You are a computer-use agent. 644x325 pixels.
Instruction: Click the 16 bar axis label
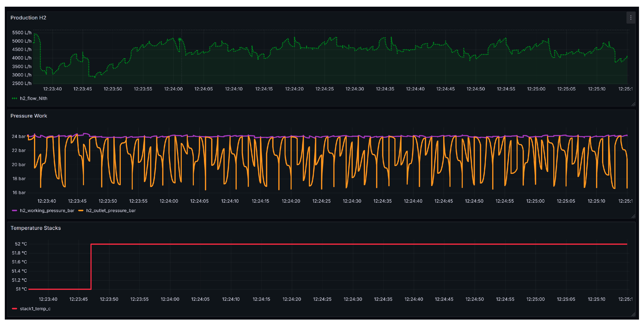(19, 192)
